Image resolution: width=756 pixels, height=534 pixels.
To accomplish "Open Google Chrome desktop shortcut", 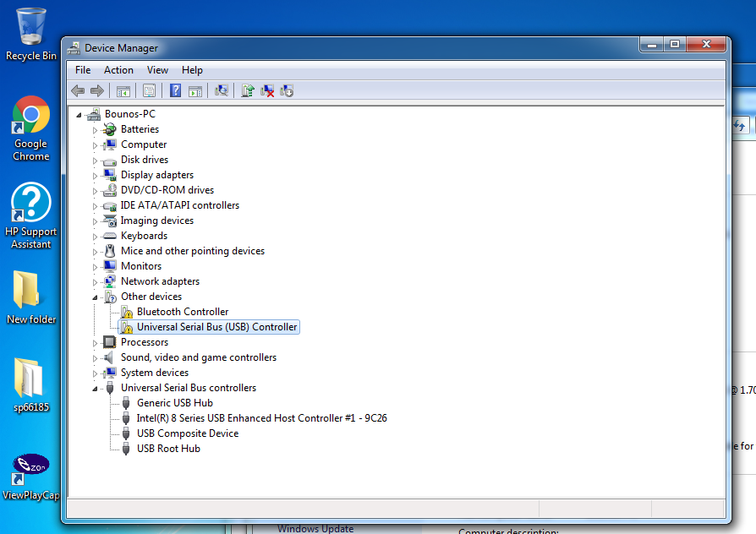I will [x=31, y=128].
